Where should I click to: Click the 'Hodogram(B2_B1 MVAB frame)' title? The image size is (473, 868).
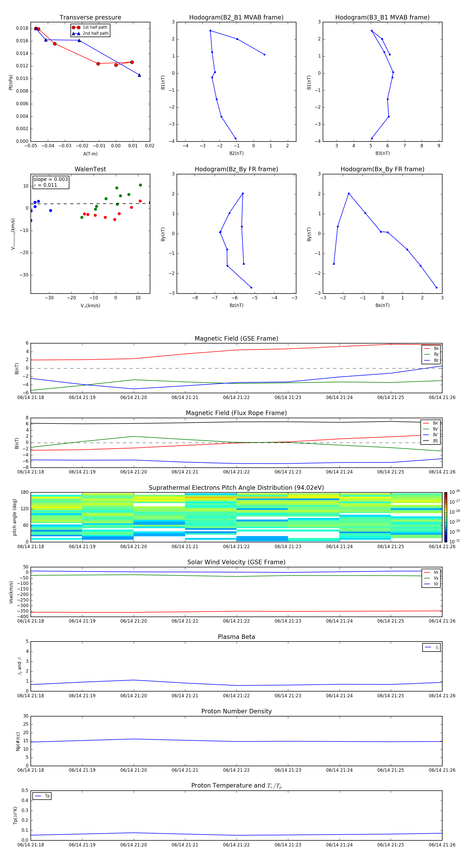click(236, 18)
